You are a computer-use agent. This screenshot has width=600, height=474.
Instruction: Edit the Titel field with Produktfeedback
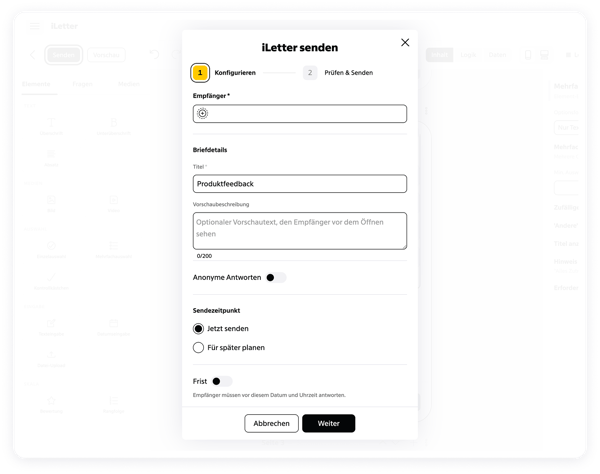coord(300,184)
